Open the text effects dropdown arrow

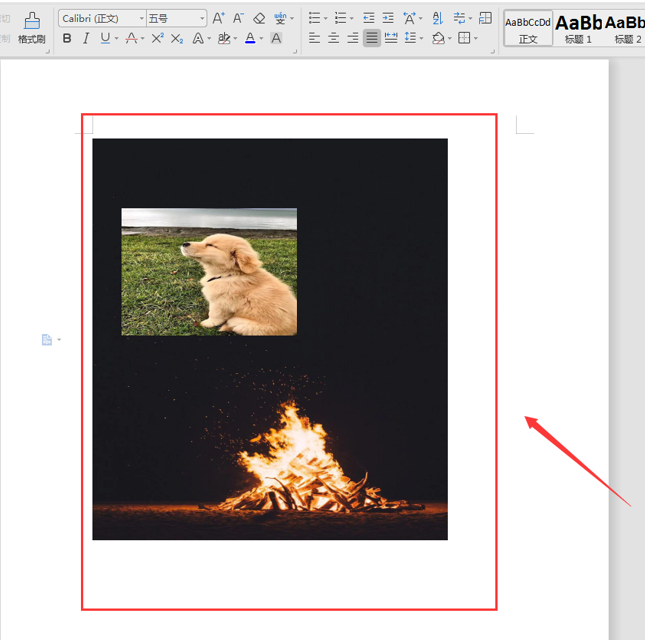[x=209, y=39]
